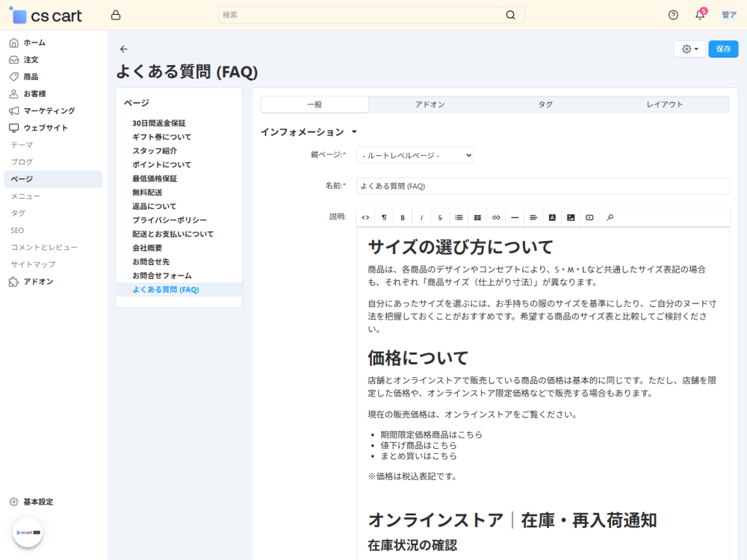Switch to the アドオン tab

coord(430,105)
